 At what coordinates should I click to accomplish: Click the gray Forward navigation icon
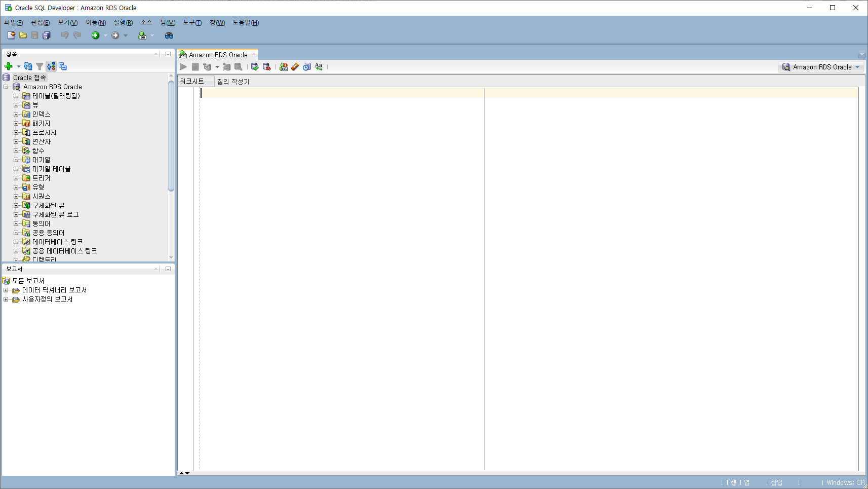[x=115, y=35]
